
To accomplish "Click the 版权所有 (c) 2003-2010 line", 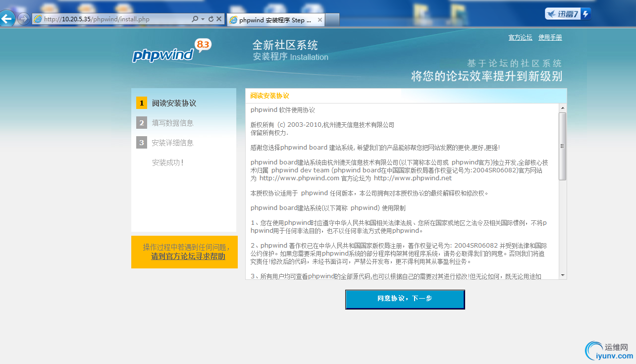I will tap(322, 125).
